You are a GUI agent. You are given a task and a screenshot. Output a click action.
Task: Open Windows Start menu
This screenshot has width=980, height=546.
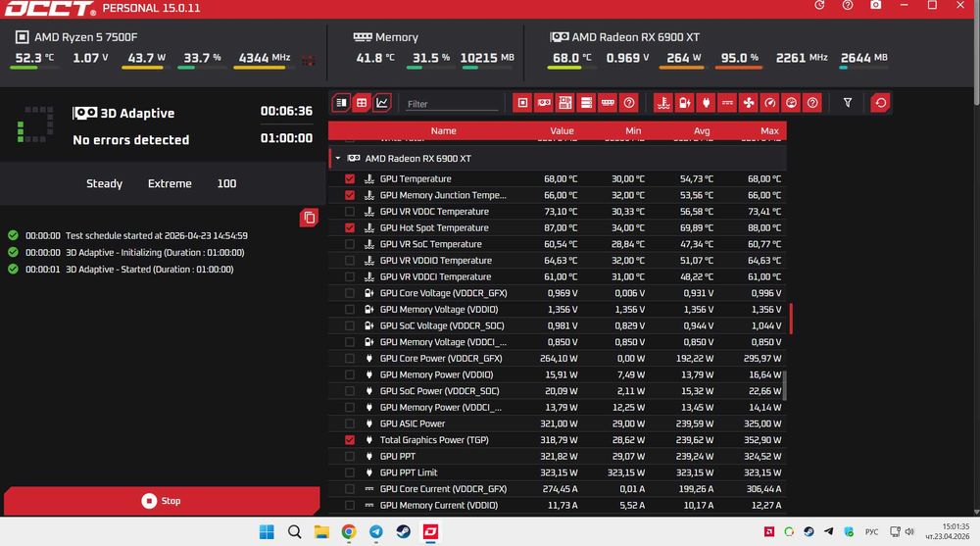[x=267, y=531]
